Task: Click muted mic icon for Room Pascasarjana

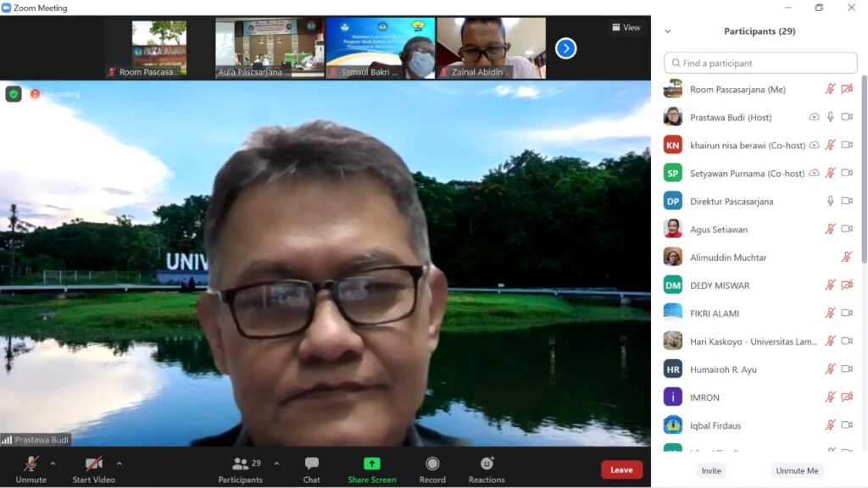Action: (x=831, y=89)
